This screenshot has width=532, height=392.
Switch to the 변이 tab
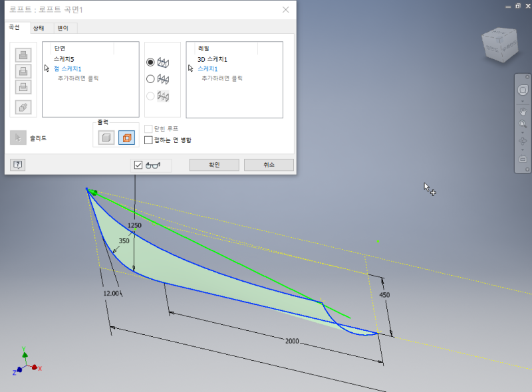coord(63,28)
